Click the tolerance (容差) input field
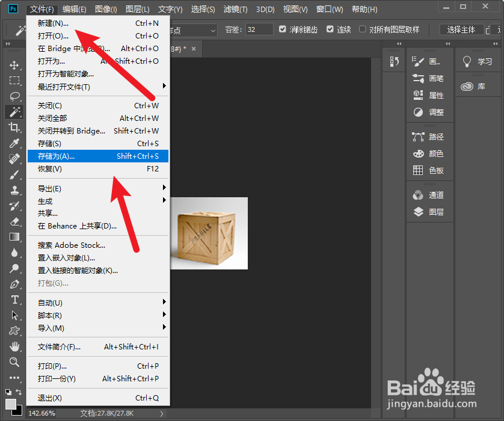Viewport: 504px width, 421px height. point(259,29)
